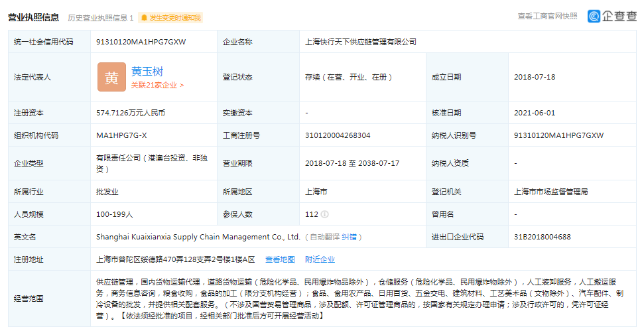This screenshot has height=329, width=644.
Task: Click business term 2018-07-18 至 2038-07-17
Action: (352, 163)
